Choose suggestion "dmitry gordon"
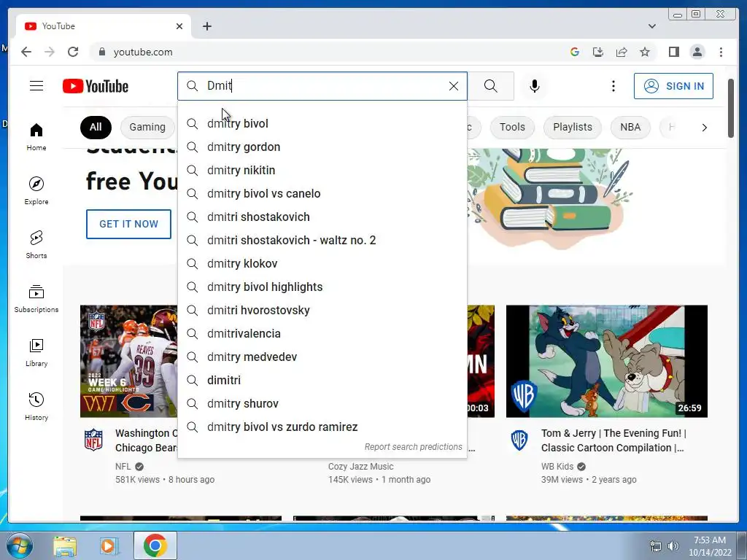747x560 pixels. (x=322, y=147)
